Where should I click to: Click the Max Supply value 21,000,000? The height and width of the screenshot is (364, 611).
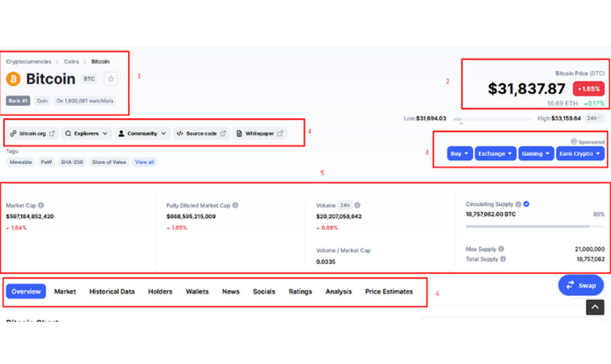(590, 250)
